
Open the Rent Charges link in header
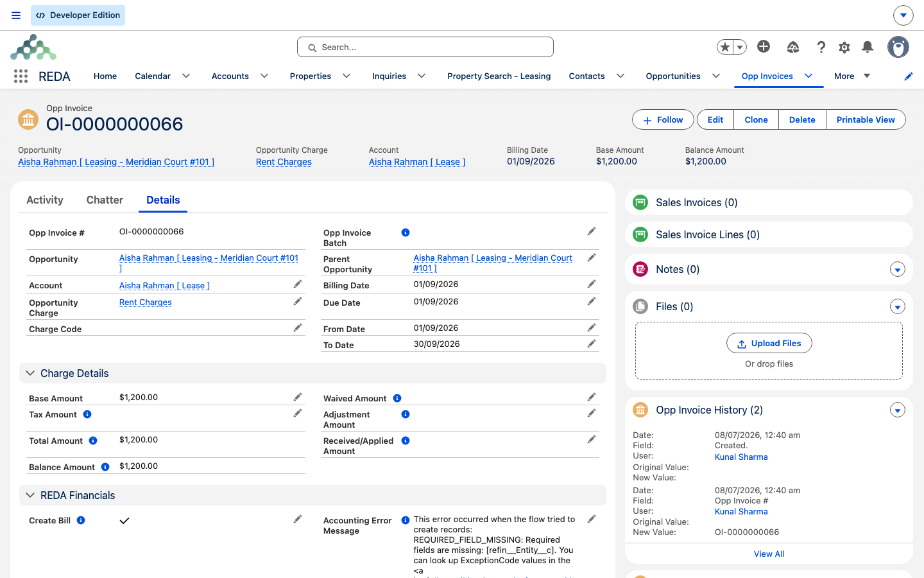tap(284, 162)
